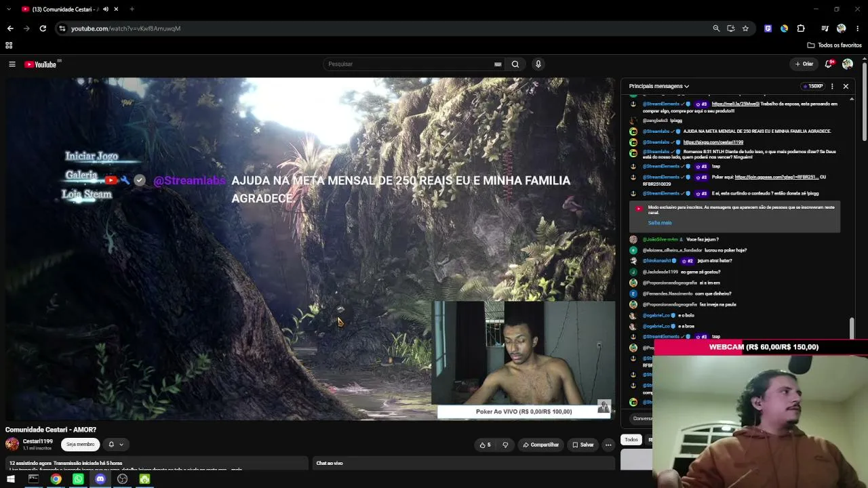The width and height of the screenshot is (868, 488).
Task: Click the @Fernandes.Nascimento chat username
Action: coord(668,294)
